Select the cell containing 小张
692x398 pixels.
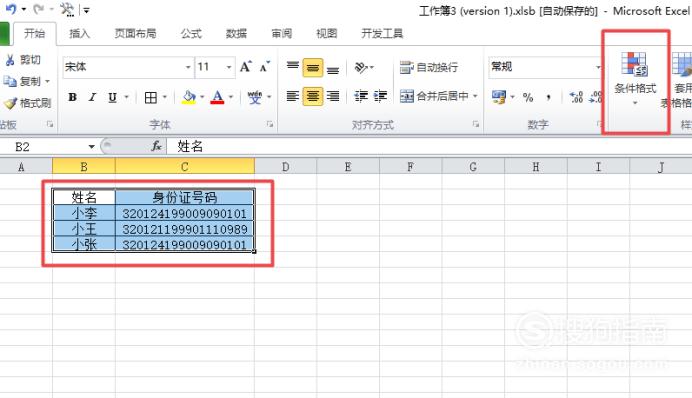84,244
